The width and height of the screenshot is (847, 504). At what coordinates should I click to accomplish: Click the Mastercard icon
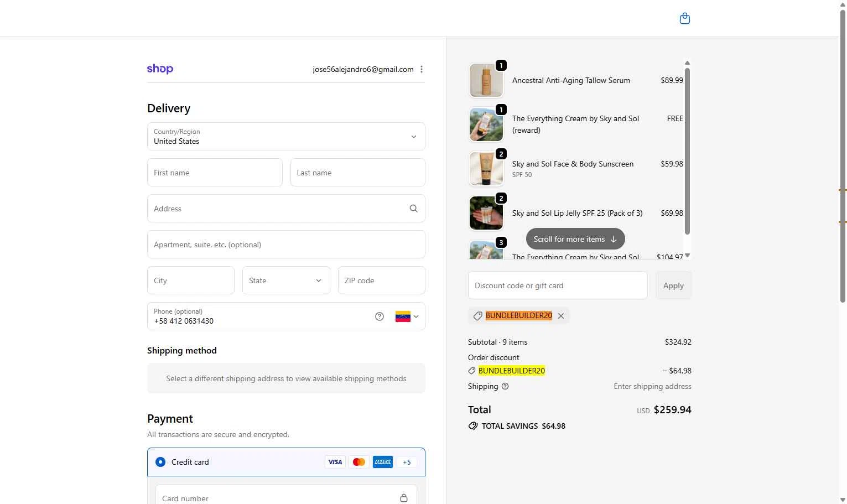358,462
